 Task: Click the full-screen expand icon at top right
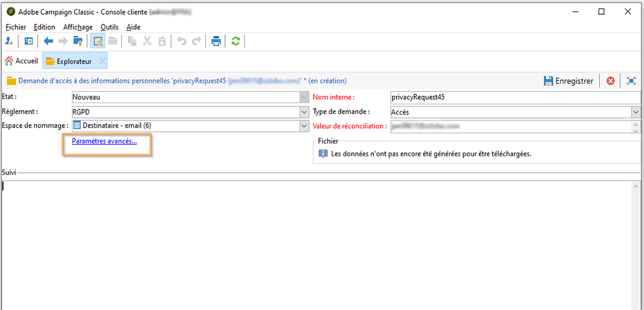click(631, 81)
